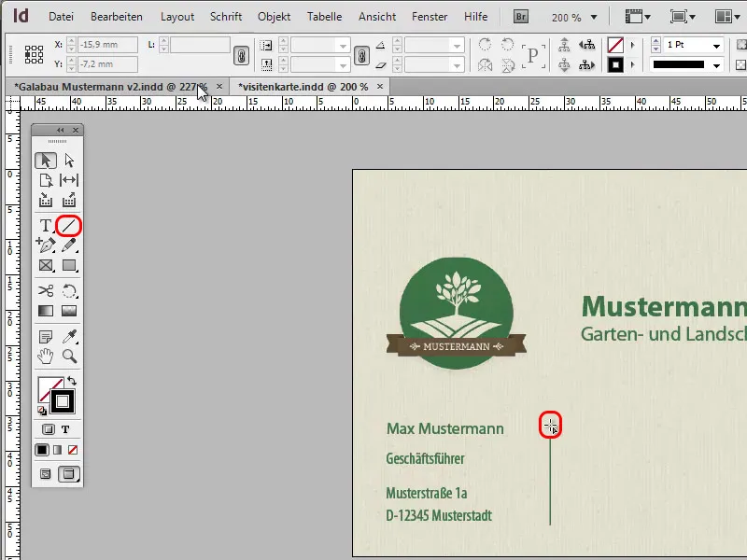This screenshot has height=560, width=747.
Task: Click the X position input field
Action: [107, 45]
